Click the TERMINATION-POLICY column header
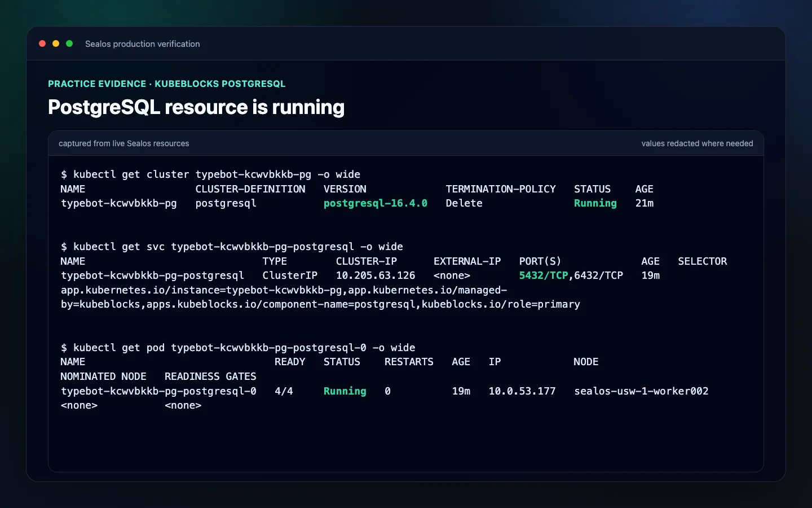812x508 pixels. (501, 189)
